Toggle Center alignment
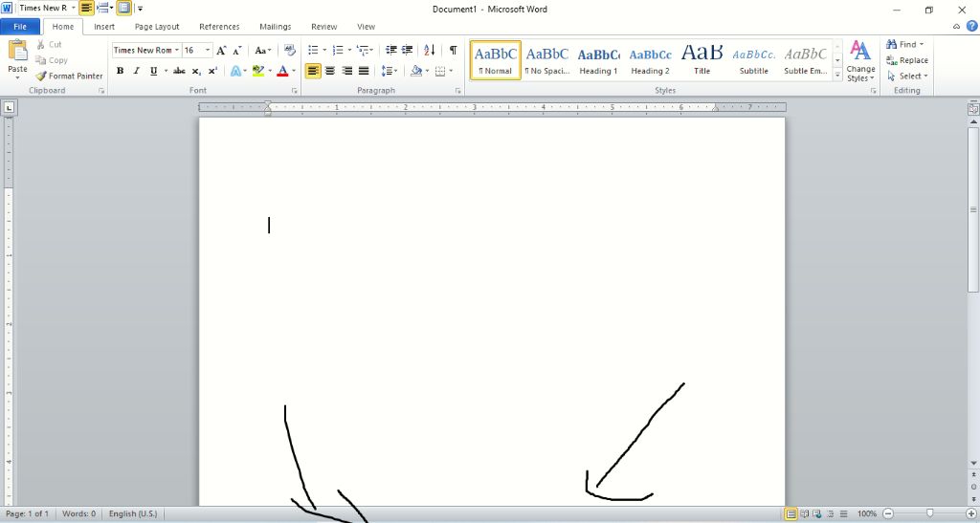 click(330, 71)
